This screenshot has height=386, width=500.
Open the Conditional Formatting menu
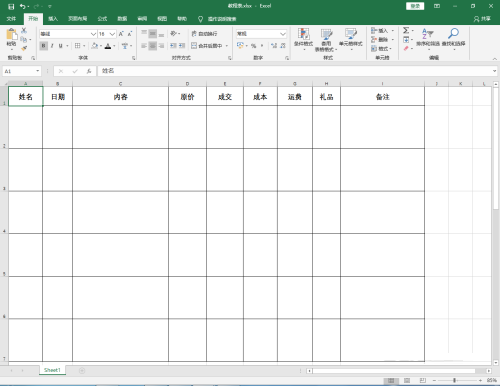point(303,39)
